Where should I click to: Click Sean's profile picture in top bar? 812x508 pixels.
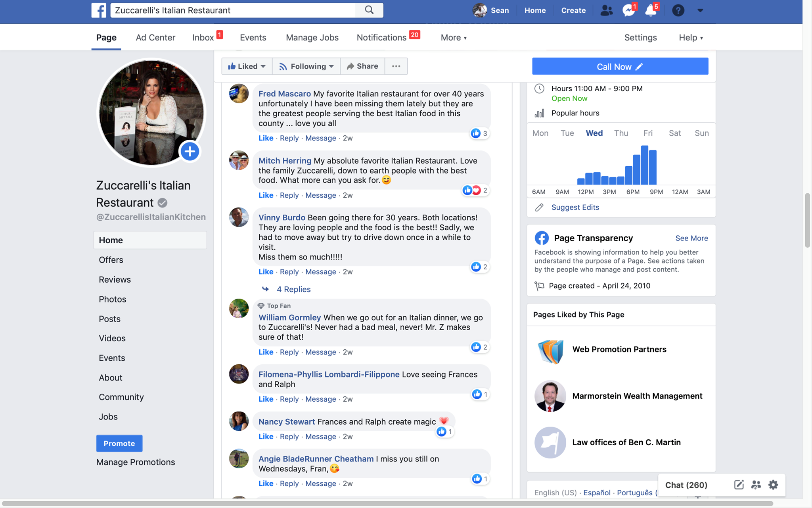click(480, 10)
